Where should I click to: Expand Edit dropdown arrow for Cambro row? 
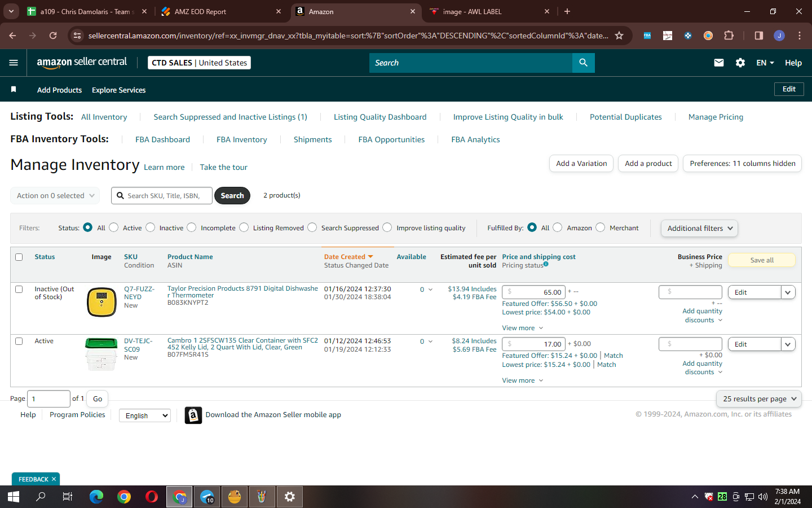pos(788,344)
